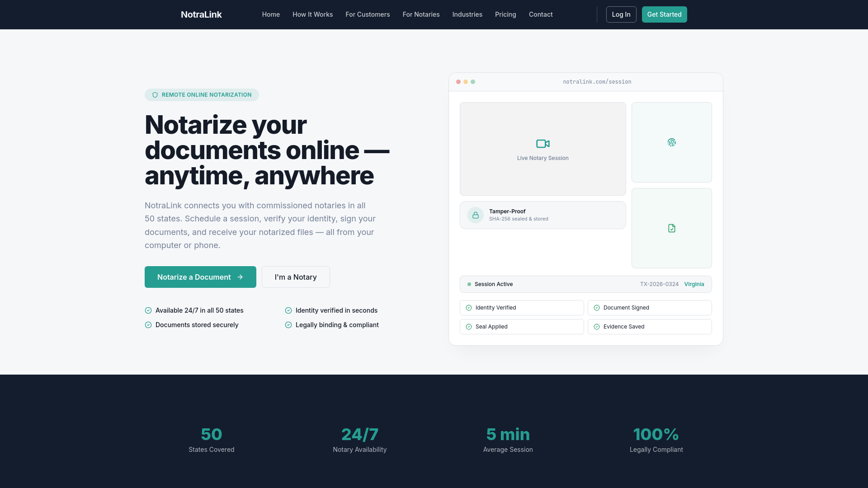Click Notarize a Document button

click(x=200, y=277)
